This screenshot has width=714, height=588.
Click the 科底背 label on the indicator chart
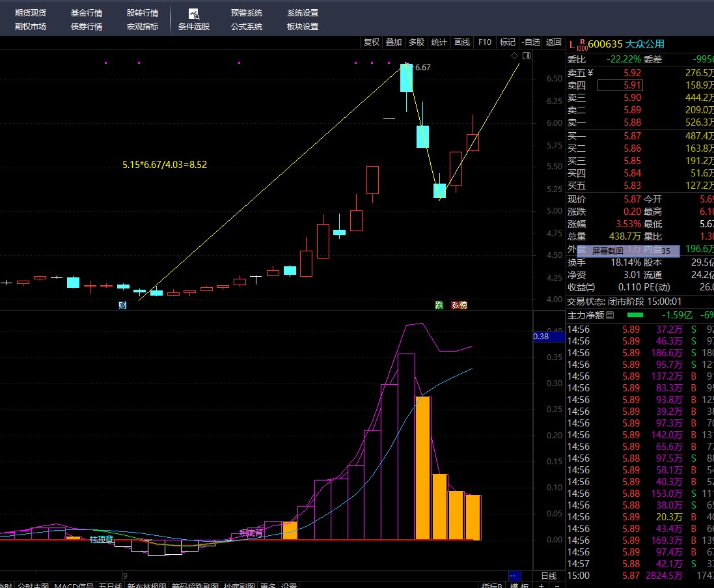point(251,533)
